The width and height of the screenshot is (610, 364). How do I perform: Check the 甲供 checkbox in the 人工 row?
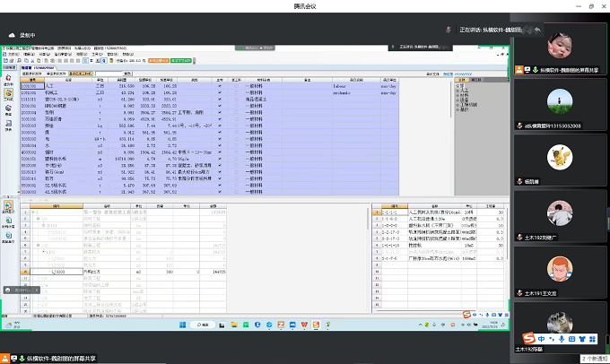[x=238, y=84]
